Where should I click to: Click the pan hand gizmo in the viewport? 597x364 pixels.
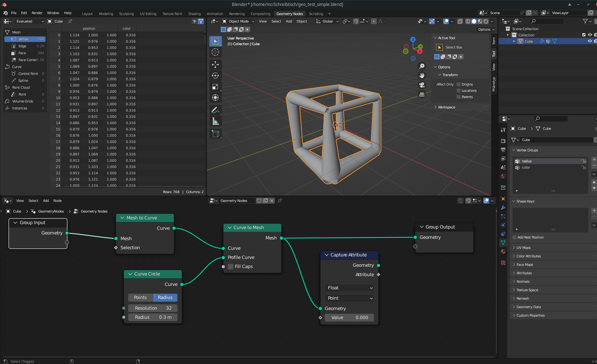(422, 76)
